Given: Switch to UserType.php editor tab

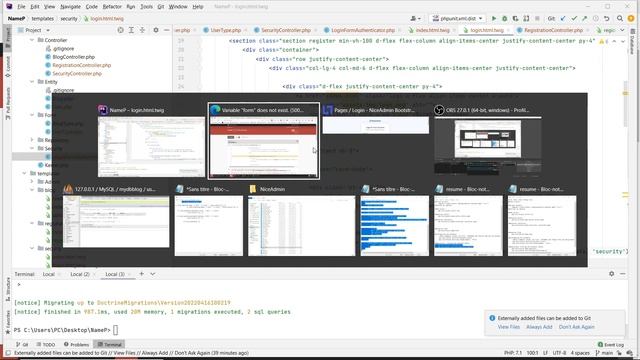Looking at the screenshot, I should tap(225, 30).
